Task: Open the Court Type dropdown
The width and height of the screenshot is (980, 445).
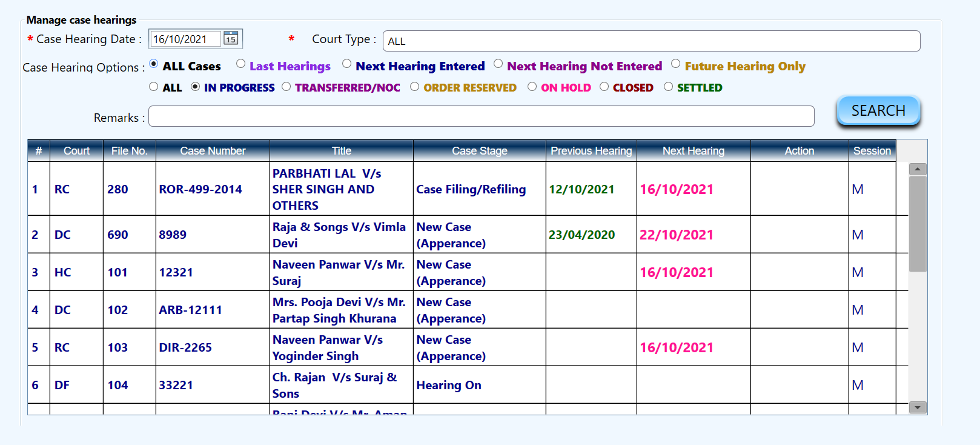Action: click(651, 41)
